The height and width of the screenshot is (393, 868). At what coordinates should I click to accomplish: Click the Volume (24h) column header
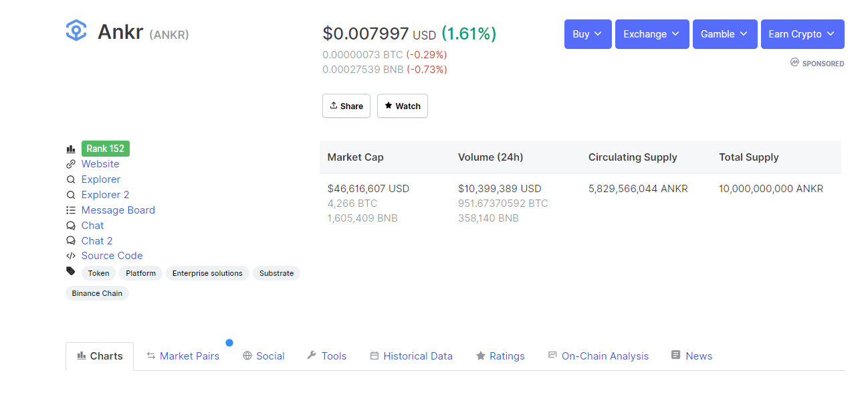[x=491, y=157]
